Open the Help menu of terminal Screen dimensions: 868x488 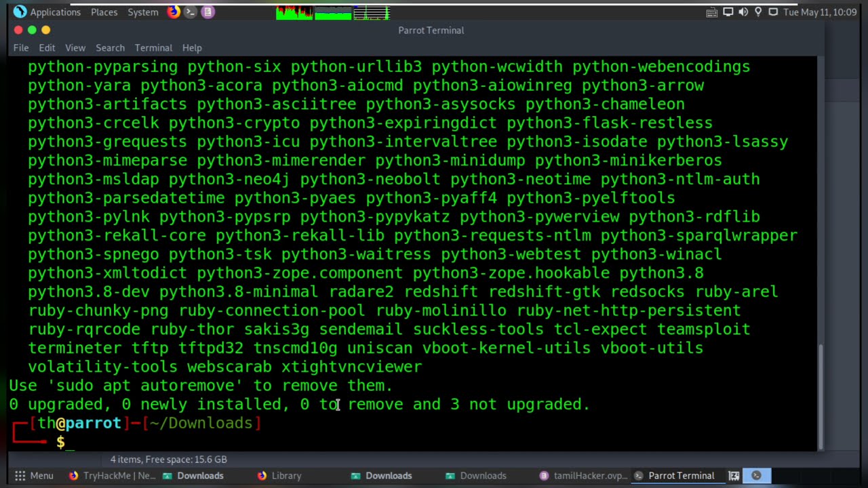(x=192, y=47)
